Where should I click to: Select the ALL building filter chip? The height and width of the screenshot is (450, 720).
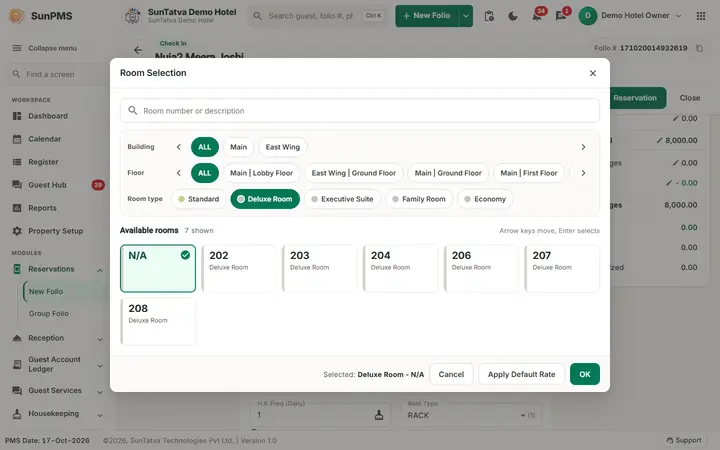pos(205,147)
